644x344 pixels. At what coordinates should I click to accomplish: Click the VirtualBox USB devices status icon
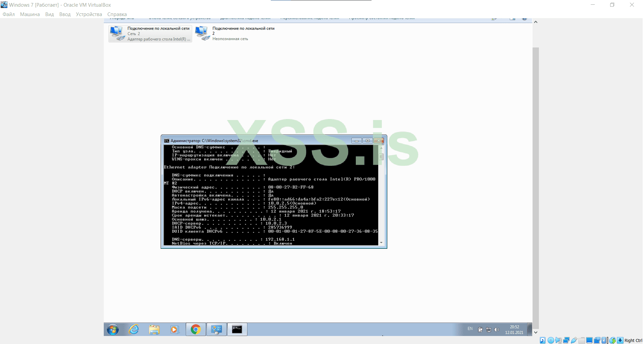coord(574,340)
